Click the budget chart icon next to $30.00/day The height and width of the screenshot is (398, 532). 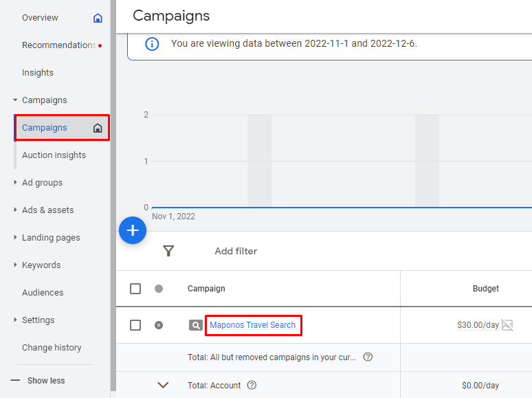coord(507,325)
